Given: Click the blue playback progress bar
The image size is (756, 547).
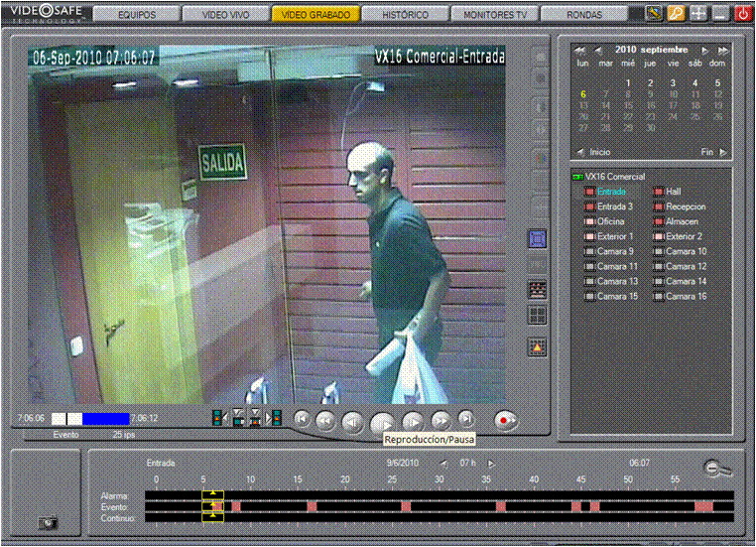Looking at the screenshot, I should (106, 419).
